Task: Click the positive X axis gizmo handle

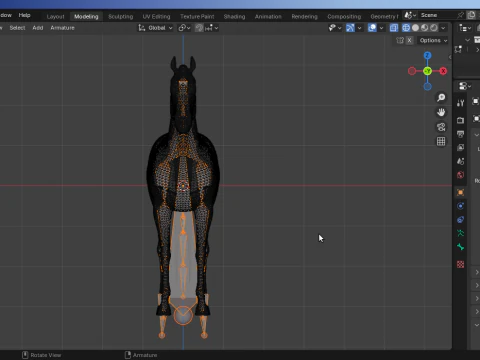Action: click(443, 71)
